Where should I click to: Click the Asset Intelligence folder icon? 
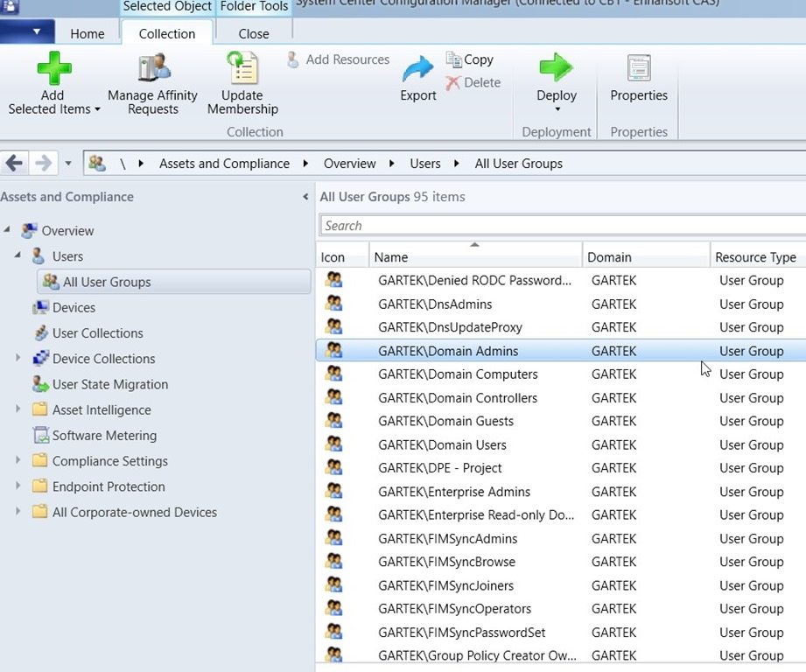[x=39, y=409]
